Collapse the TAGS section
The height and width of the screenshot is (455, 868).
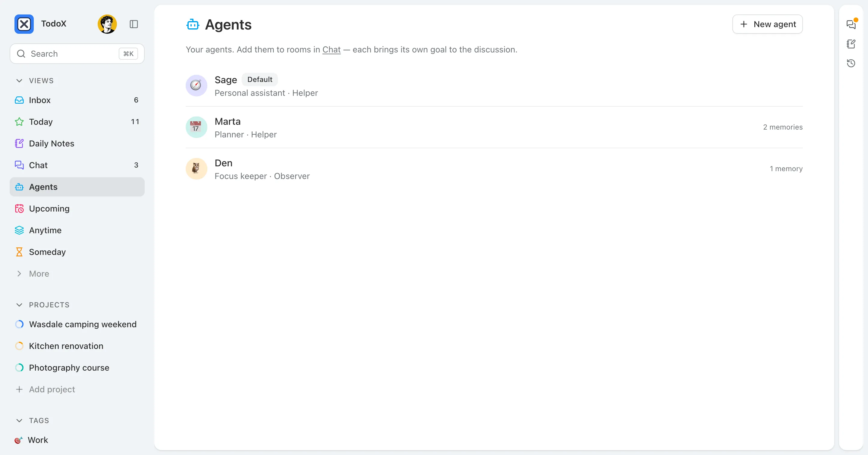pyautogui.click(x=19, y=420)
